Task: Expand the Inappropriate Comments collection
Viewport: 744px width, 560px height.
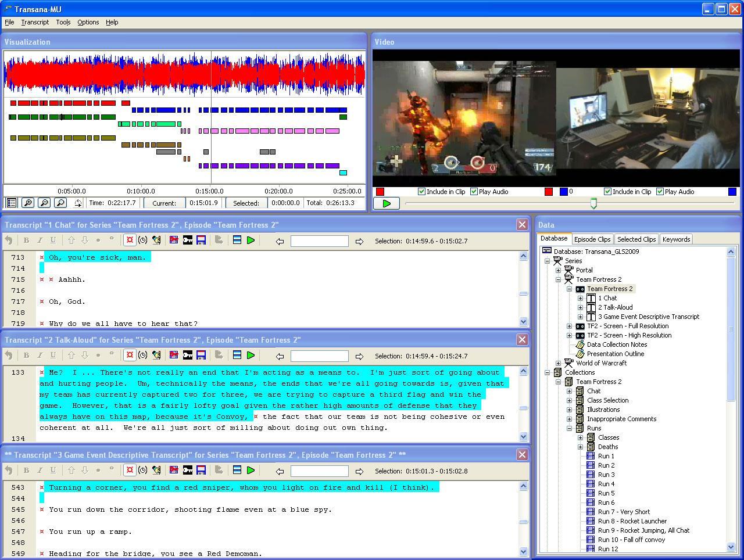Action: pyautogui.click(x=569, y=419)
